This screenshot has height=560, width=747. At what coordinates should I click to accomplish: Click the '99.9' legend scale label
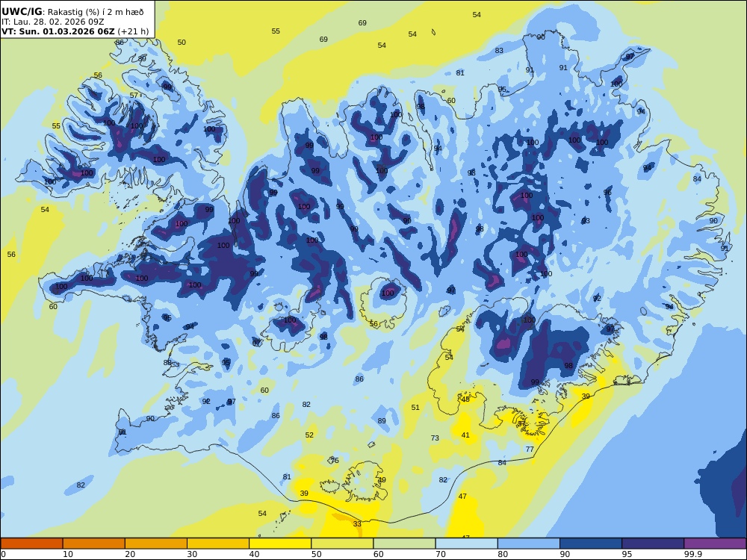tap(692, 554)
